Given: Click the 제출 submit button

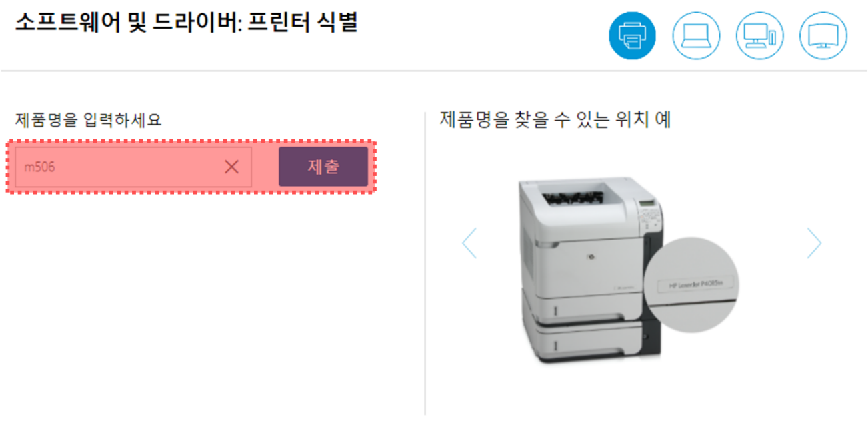Looking at the screenshot, I should pyautogui.click(x=323, y=167).
